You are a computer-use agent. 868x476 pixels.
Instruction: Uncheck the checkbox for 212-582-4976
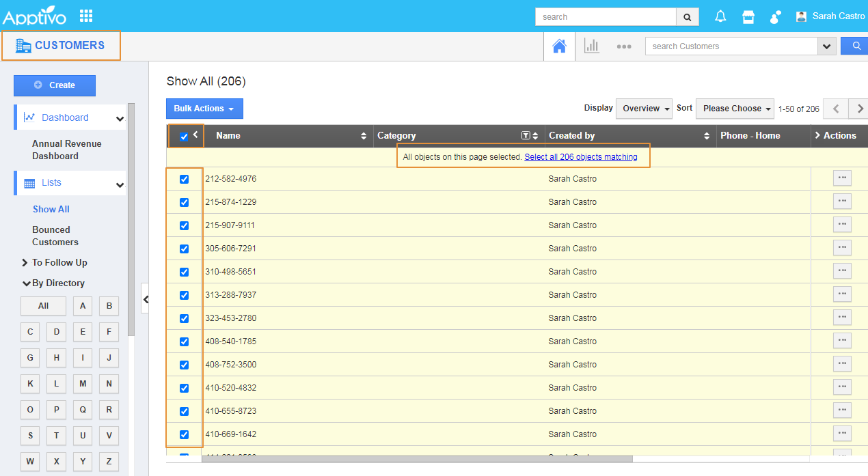184,179
